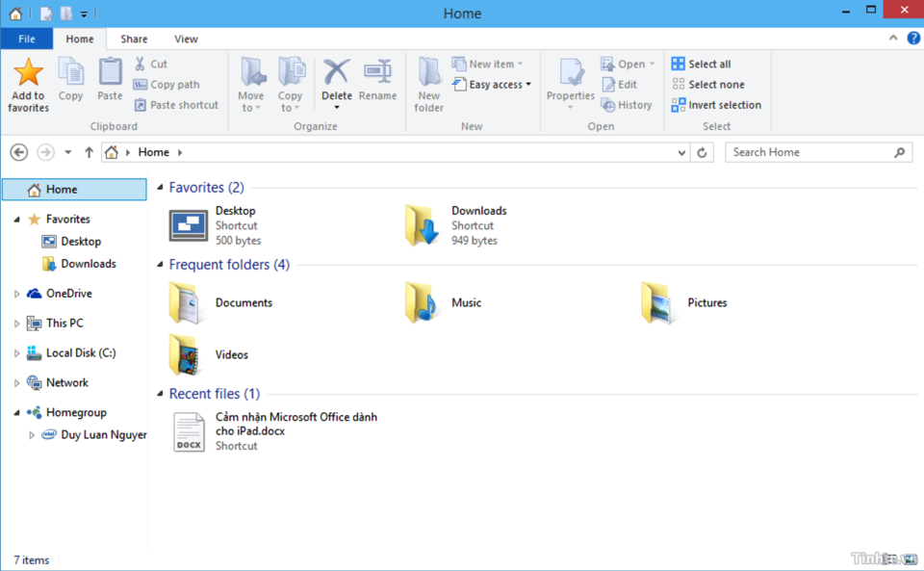The image size is (924, 571).
Task: Open the Share ribbon tab
Action: (x=133, y=39)
